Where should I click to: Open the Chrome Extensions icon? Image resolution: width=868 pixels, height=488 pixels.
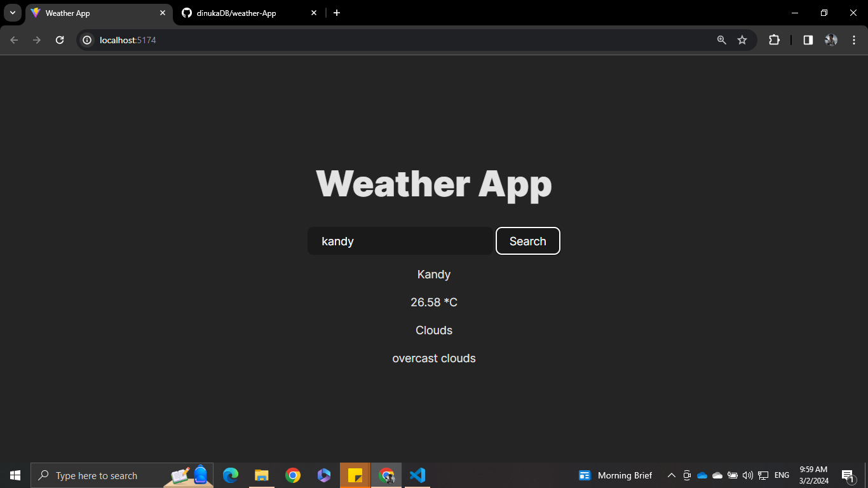click(774, 39)
